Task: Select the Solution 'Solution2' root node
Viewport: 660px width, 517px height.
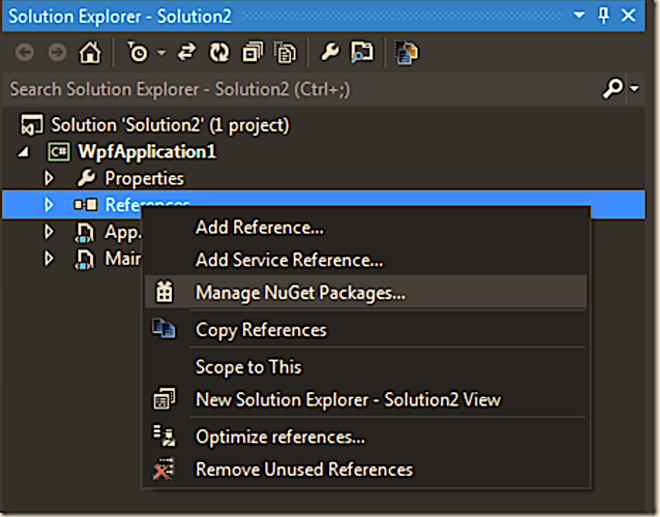Action: pos(170,125)
